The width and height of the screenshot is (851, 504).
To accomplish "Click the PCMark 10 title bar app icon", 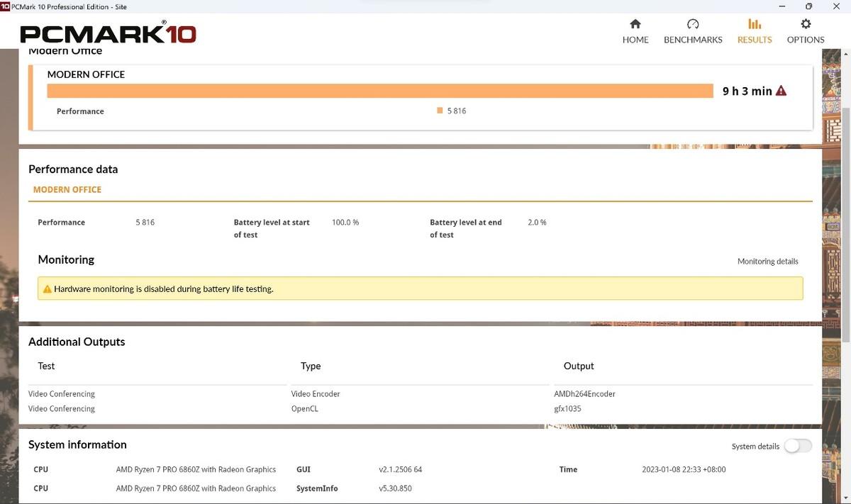I will [5, 6].
